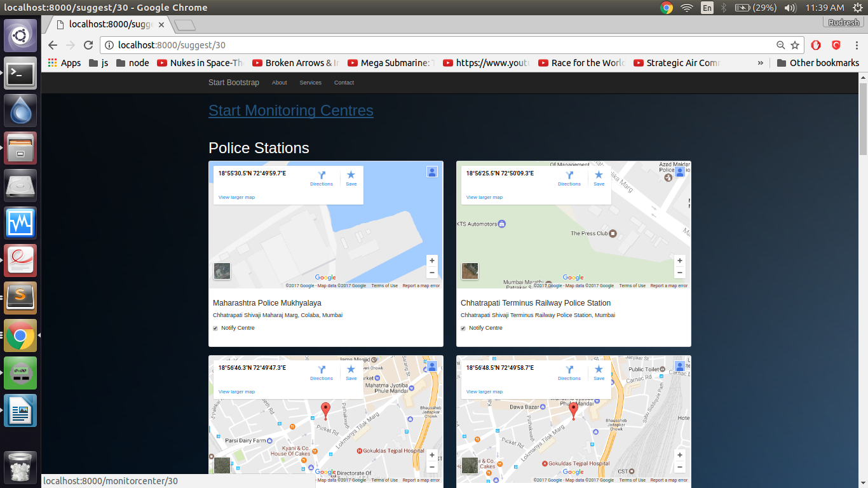Launch Terminal from the dock
868x488 pixels.
(x=20, y=73)
